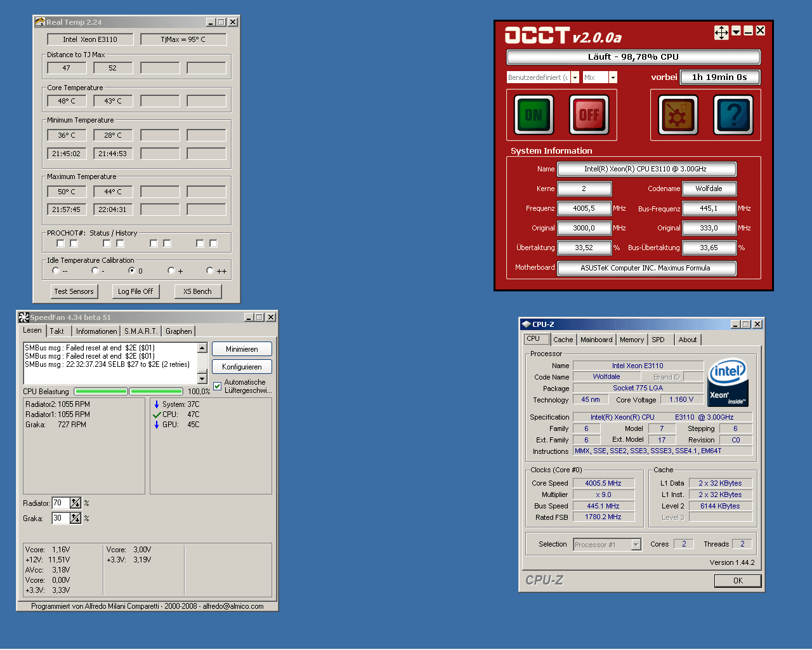This screenshot has height=650, width=812.
Task: Toggle first PROCHOT status checkbox in Real Temp
Action: click(x=60, y=243)
